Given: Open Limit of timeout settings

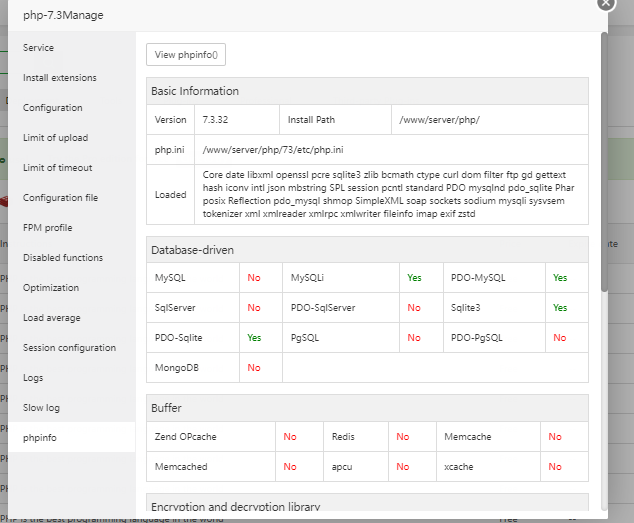Looking at the screenshot, I should point(57,168).
